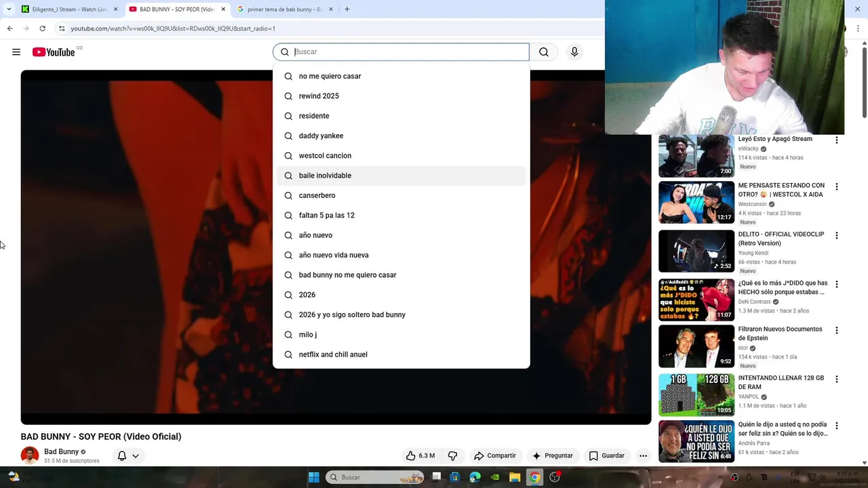The width and height of the screenshot is (868, 488).
Task: Select '2026 y yo sigo soltero bad bunny'
Action: [401, 314]
